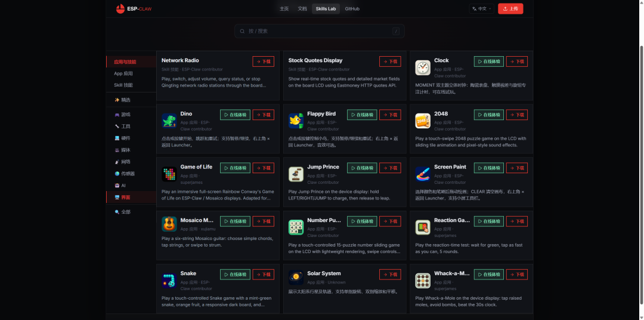Viewport: 644px width, 320px height.
Task: Open the 2048 app icon
Action: pyautogui.click(x=423, y=121)
